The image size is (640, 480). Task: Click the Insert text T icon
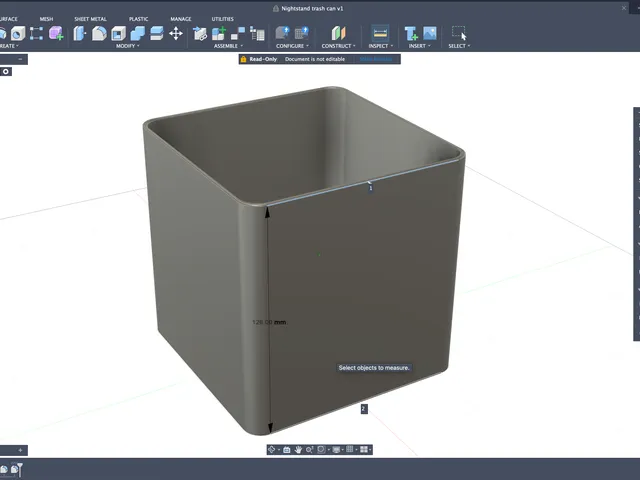click(x=411, y=33)
